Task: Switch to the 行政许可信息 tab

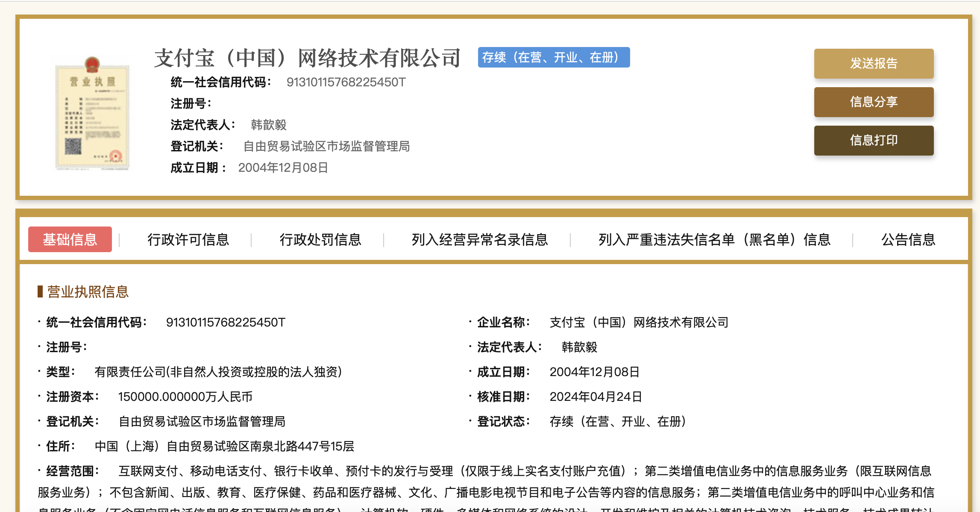Action: pos(188,240)
